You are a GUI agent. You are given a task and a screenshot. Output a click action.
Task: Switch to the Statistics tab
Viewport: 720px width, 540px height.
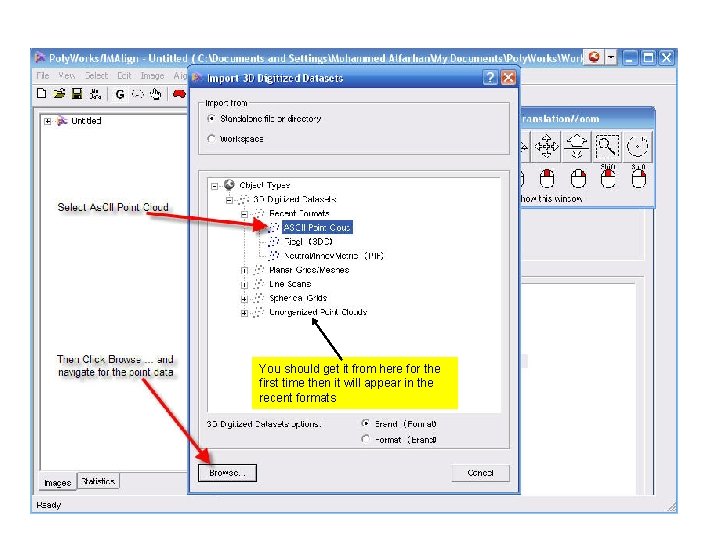click(x=98, y=481)
